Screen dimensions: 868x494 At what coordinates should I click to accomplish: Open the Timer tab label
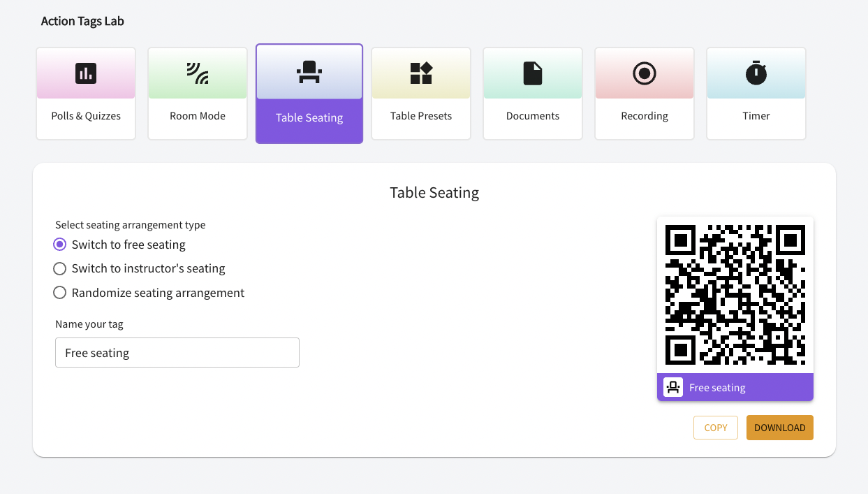tap(756, 116)
